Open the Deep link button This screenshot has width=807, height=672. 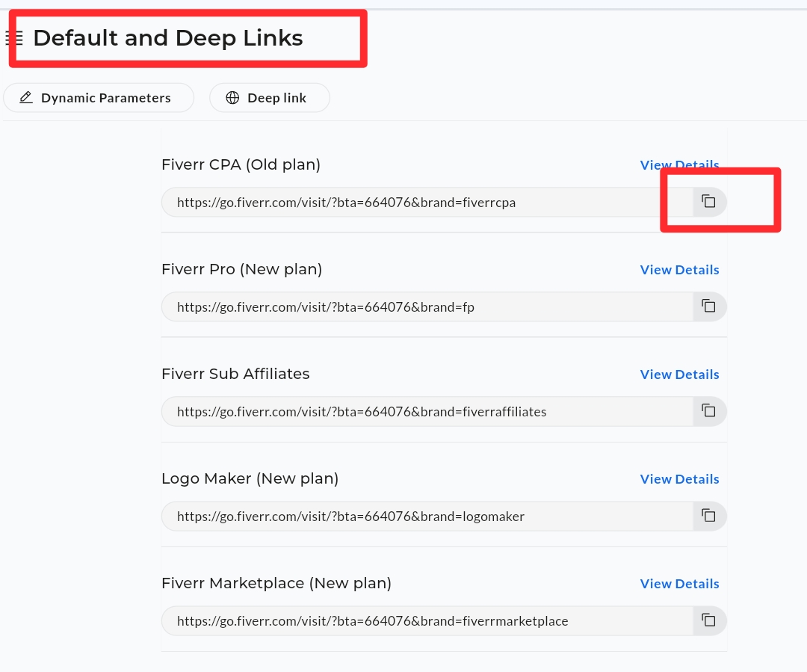[x=270, y=98]
